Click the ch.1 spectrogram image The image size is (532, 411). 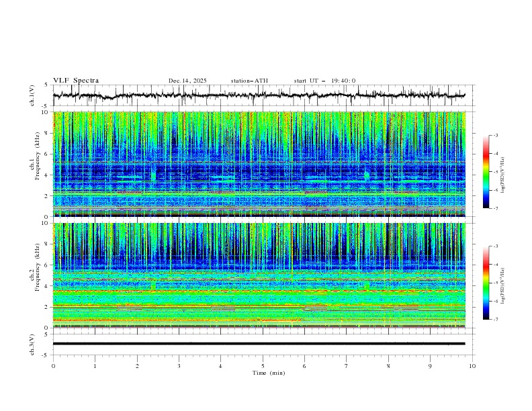259,164
